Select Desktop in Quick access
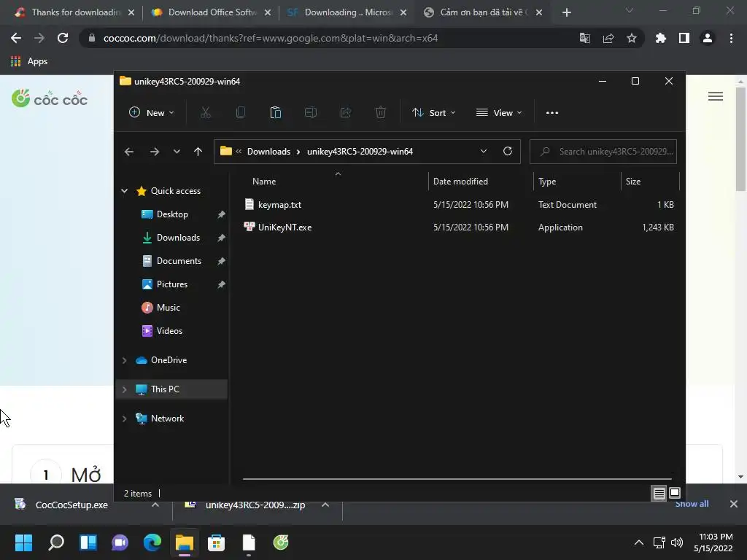The width and height of the screenshot is (747, 560). click(172, 214)
